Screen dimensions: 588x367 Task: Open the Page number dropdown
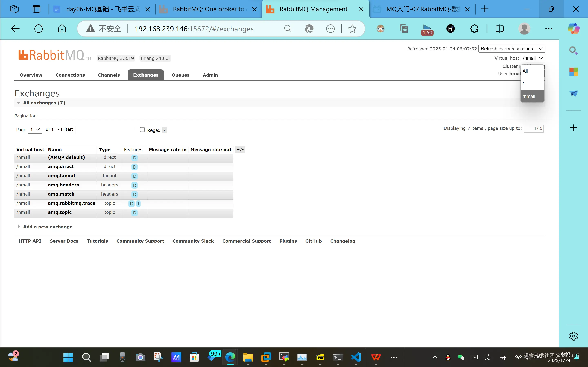tap(35, 130)
